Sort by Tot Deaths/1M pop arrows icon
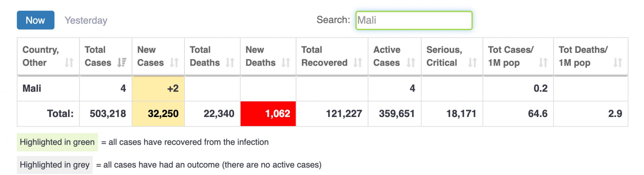The width and height of the screenshot is (644, 175). (618, 63)
